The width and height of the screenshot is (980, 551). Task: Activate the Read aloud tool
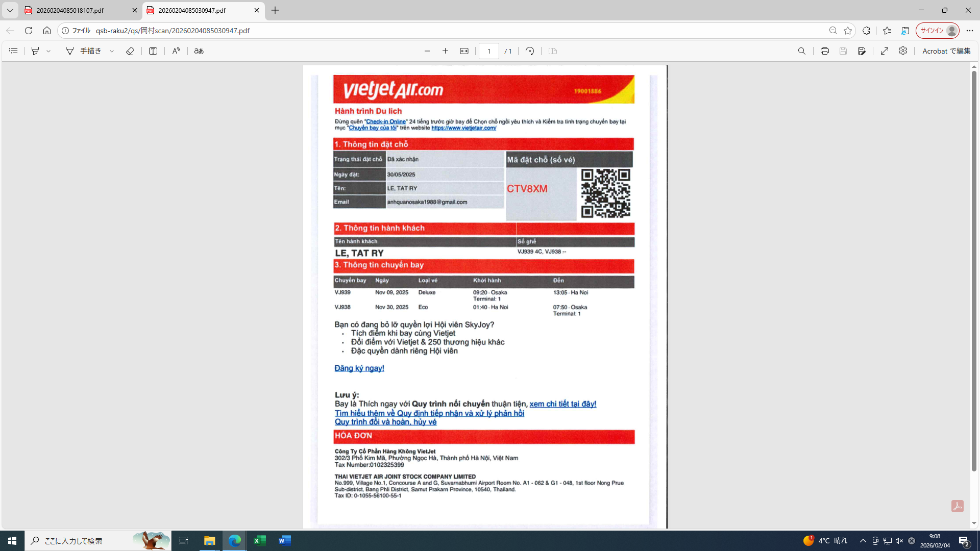tap(176, 51)
